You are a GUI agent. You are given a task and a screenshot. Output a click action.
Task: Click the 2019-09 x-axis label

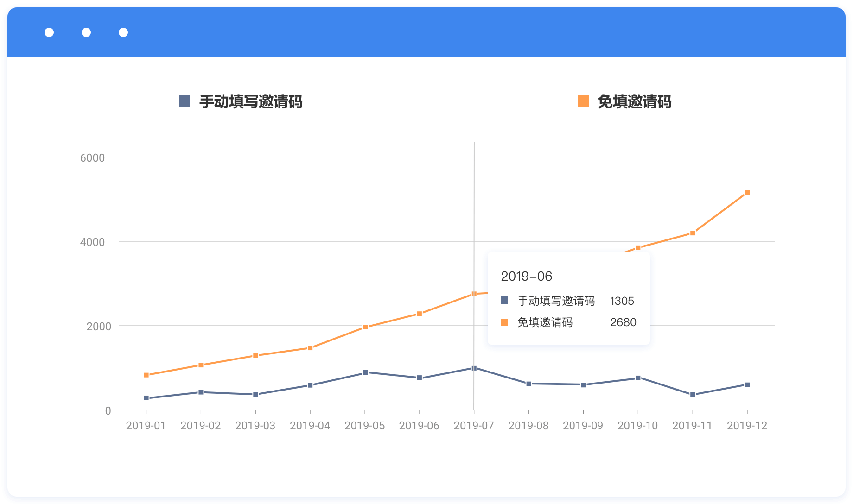pyautogui.click(x=583, y=426)
